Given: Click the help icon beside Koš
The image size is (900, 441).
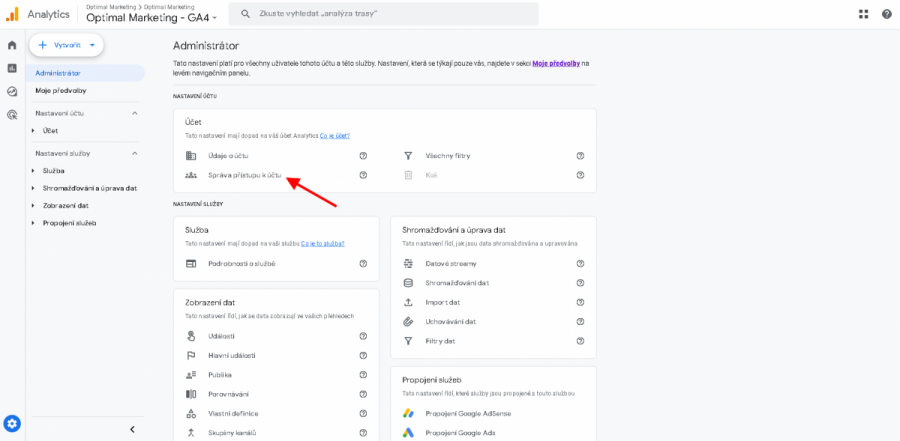Looking at the screenshot, I should click(x=580, y=175).
